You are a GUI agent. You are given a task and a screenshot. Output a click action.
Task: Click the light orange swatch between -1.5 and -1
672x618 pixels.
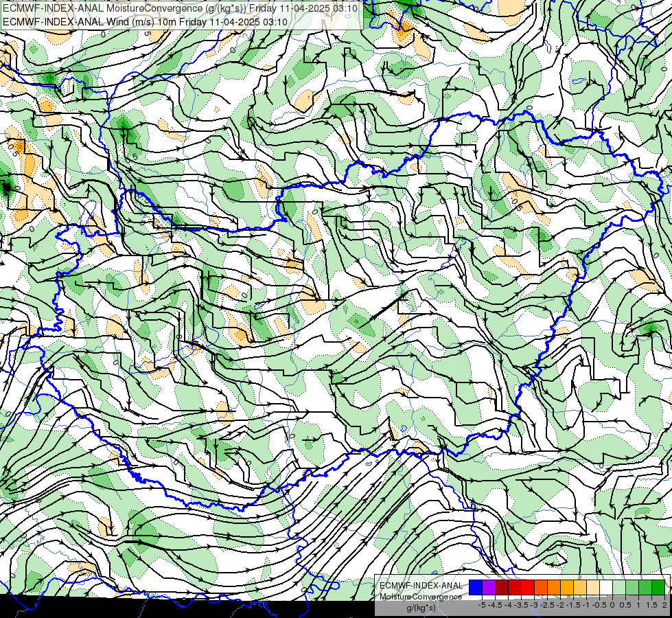(580, 587)
